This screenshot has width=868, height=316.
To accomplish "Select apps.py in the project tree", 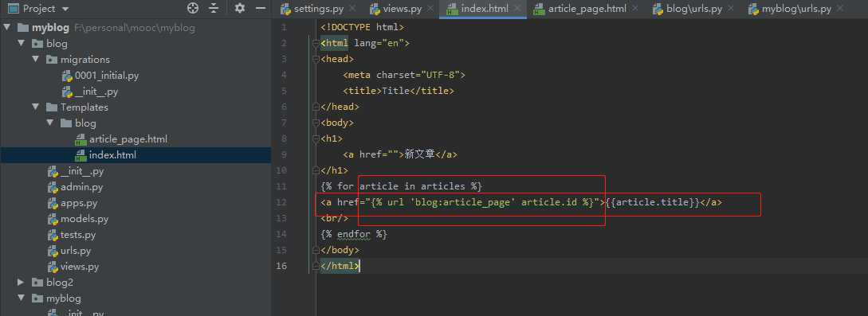I will coord(79,203).
